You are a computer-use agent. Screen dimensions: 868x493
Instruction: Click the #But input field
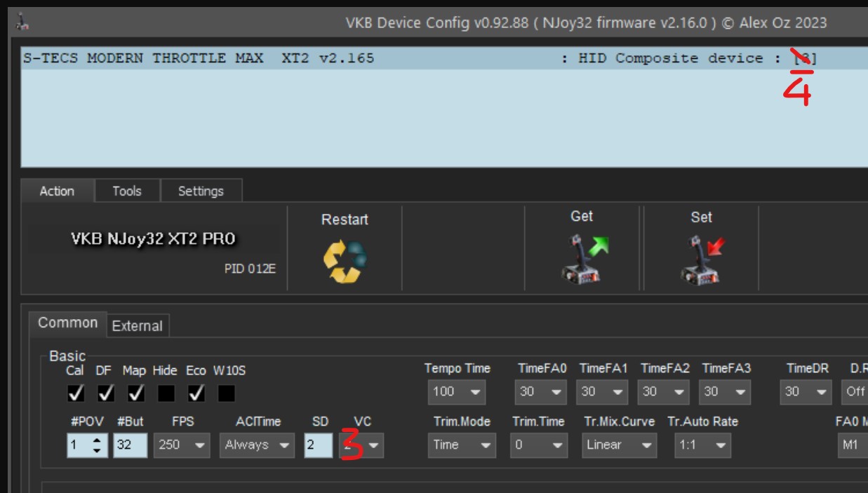point(131,445)
